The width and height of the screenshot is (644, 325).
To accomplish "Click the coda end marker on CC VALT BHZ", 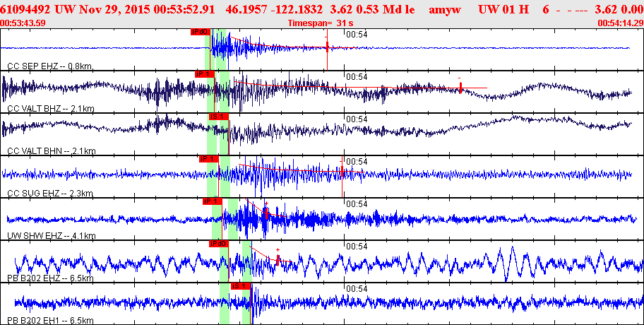I will tap(460, 88).
